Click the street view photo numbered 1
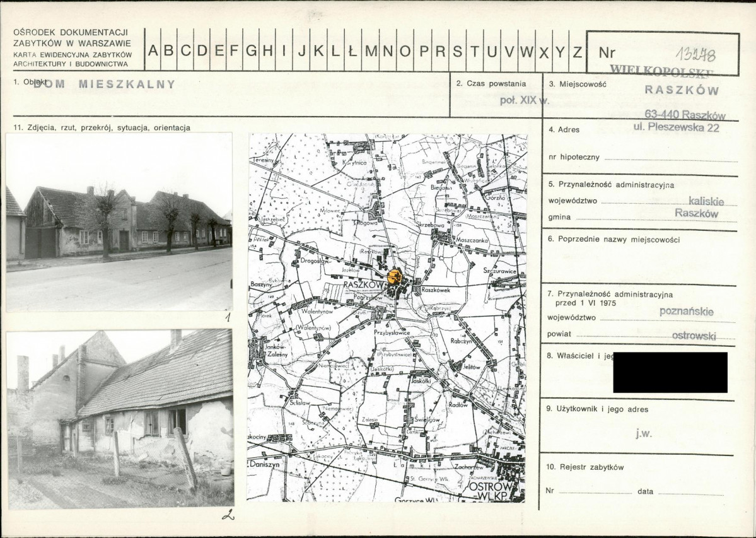Image resolution: width=756 pixels, height=538 pixels. [x=119, y=222]
